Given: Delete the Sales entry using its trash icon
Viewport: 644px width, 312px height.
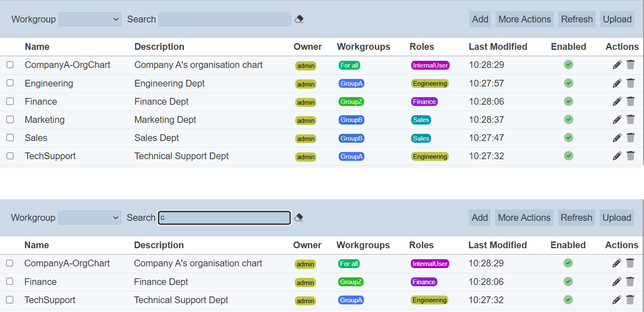Looking at the screenshot, I should [x=631, y=138].
